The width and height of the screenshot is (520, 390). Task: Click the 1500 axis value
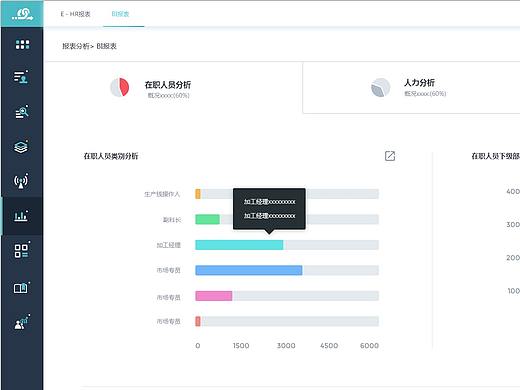coord(241,346)
